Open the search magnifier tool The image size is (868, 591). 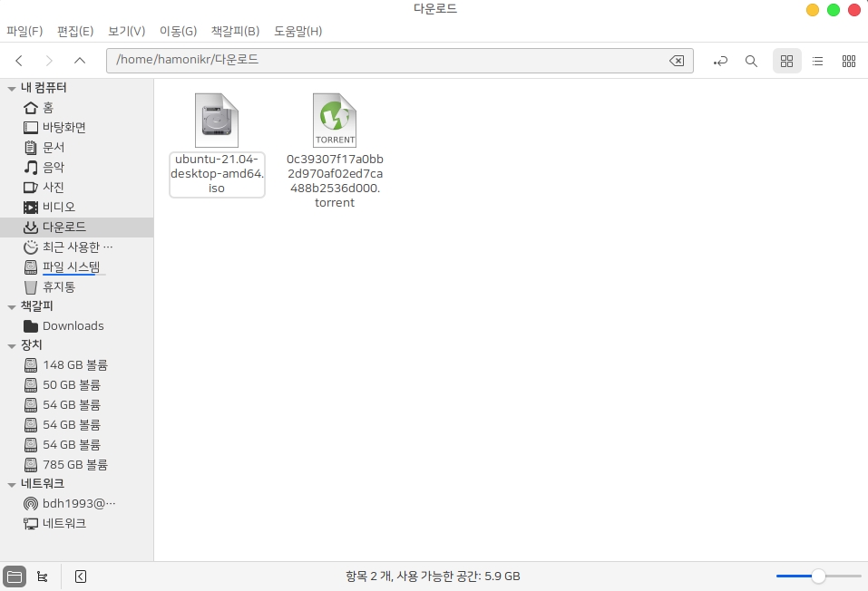[x=751, y=61]
